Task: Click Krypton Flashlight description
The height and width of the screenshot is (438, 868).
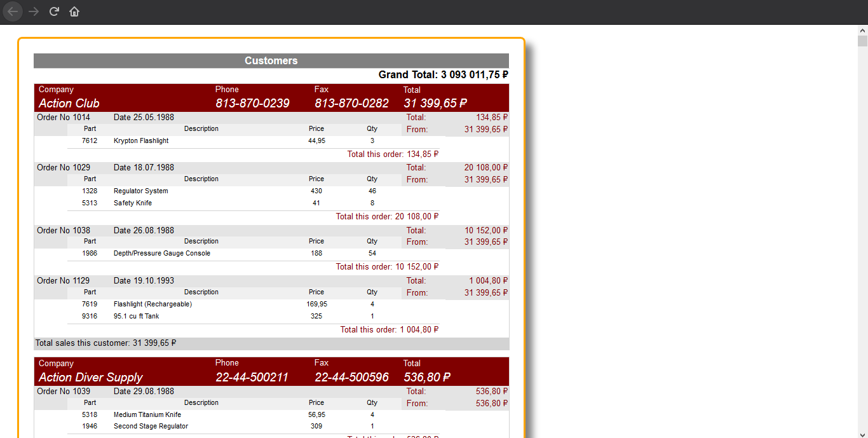Action: coord(141,140)
